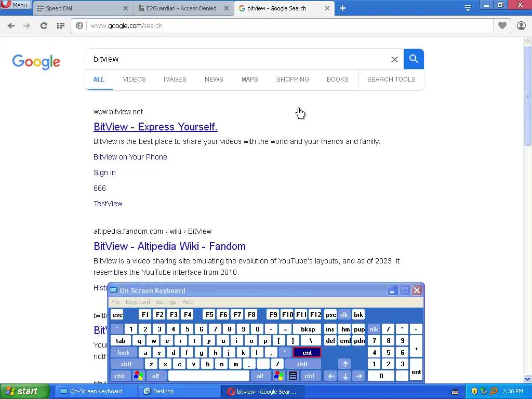
Task: Click the left arrow key
Action: pos(331,376)
